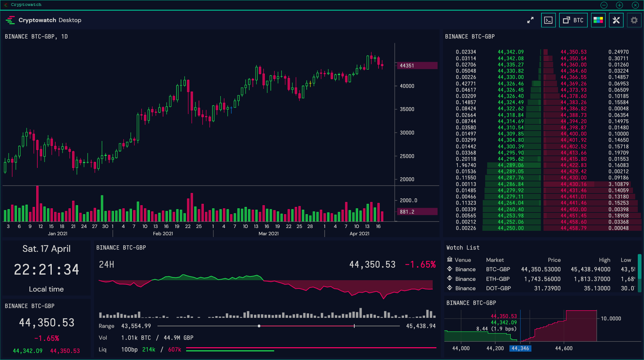Viewport: 644px width, 360px height.
Task: Click the BTC window selector button
Action: click(573, 20)
